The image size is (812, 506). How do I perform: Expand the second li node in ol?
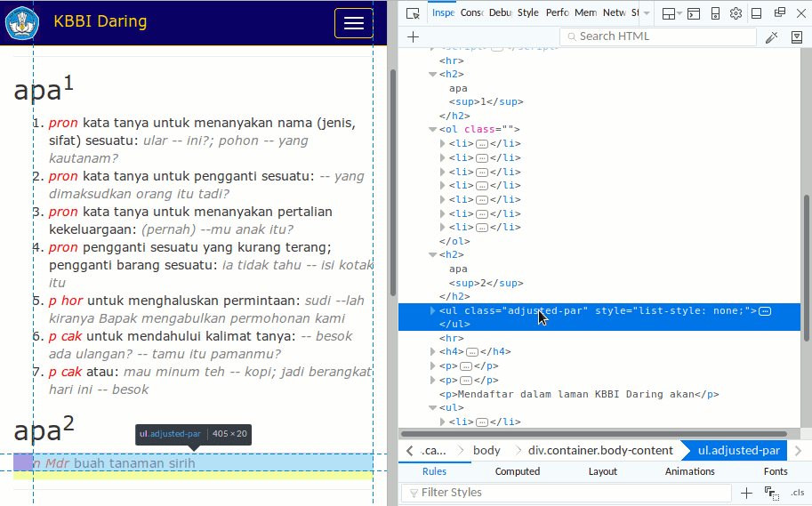coord(442,157)
